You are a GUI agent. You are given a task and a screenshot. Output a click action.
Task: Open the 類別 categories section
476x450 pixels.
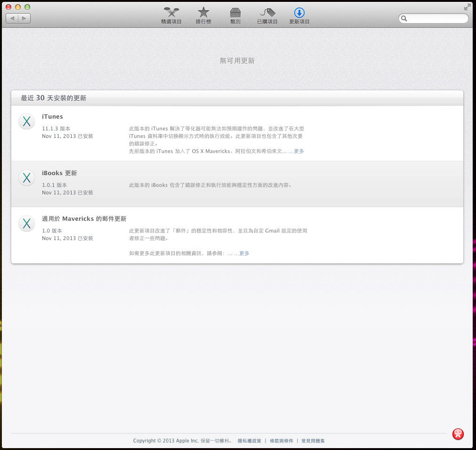(x=235, y=16)
